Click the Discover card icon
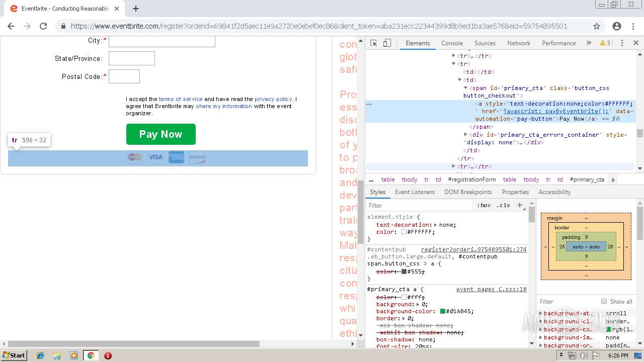This screenshot has width=644, height=362. click(197, 157)
